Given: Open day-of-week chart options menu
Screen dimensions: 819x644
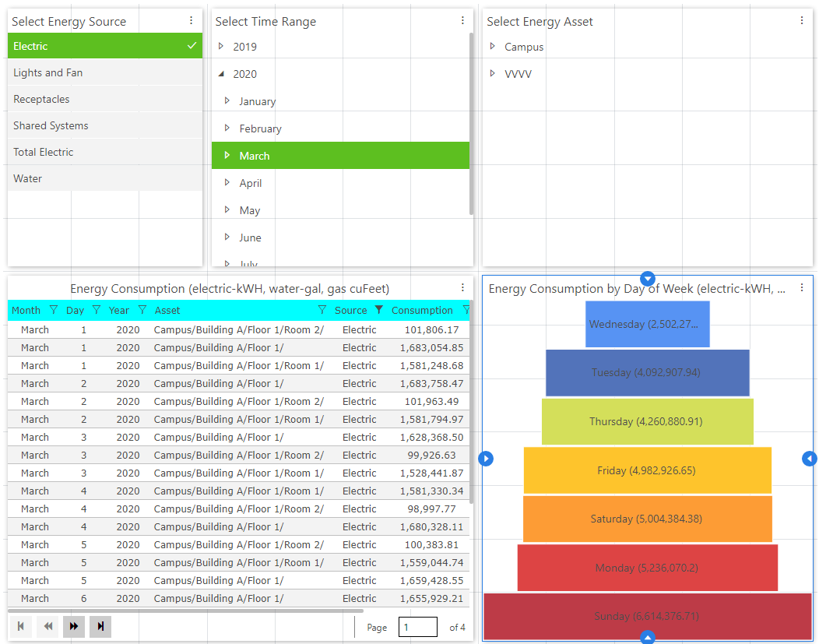Looking at the screenshot, I should tap(802, 288).
